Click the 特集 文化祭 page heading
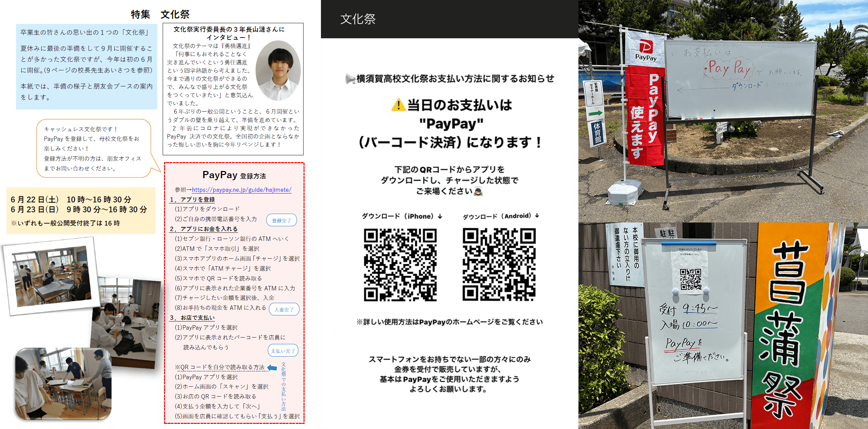The image size is (868, 429). coord(160,14)
